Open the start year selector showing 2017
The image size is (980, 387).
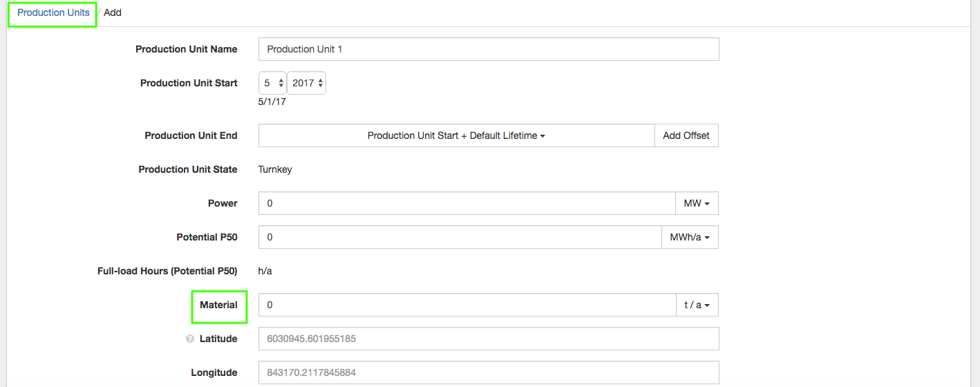click(306, 83)
